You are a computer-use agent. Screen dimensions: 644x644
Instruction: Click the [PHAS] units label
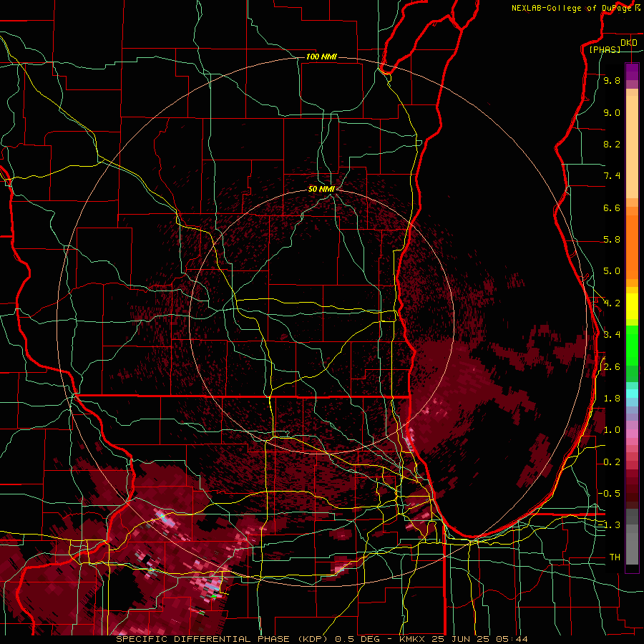(605, 49)
